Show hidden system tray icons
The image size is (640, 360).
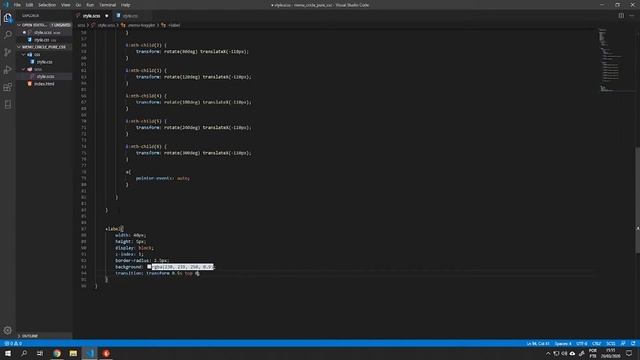pyautogui.click(x=548, y=353)
